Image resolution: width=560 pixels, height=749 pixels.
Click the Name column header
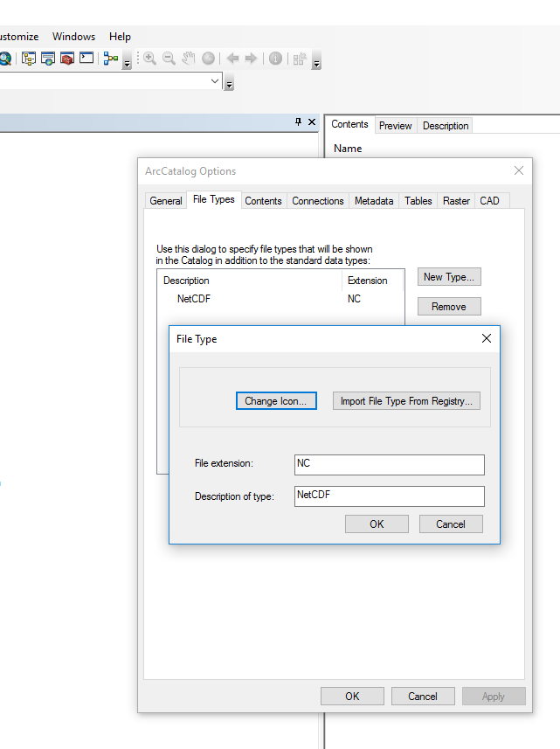348,149
